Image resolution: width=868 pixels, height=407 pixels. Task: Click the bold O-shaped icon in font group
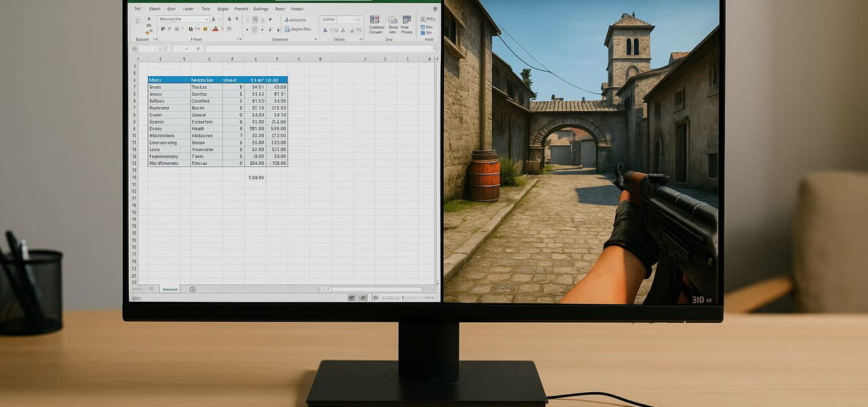click(163, 29)
